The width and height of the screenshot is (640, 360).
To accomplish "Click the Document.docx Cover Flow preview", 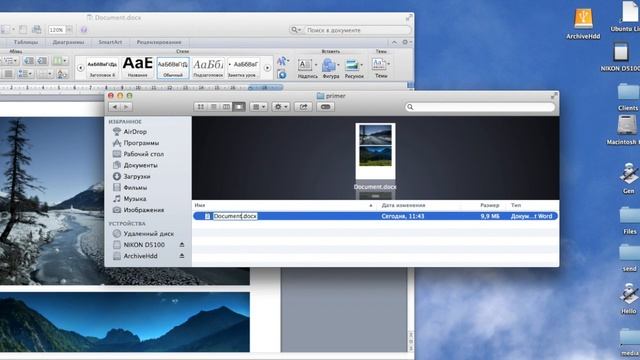I will tap(375, 151).
